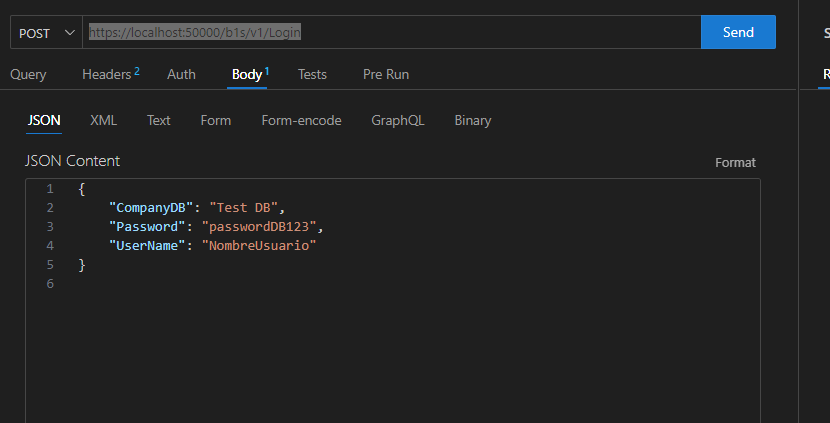Go to the Auth tab

(x=181, y=75)
